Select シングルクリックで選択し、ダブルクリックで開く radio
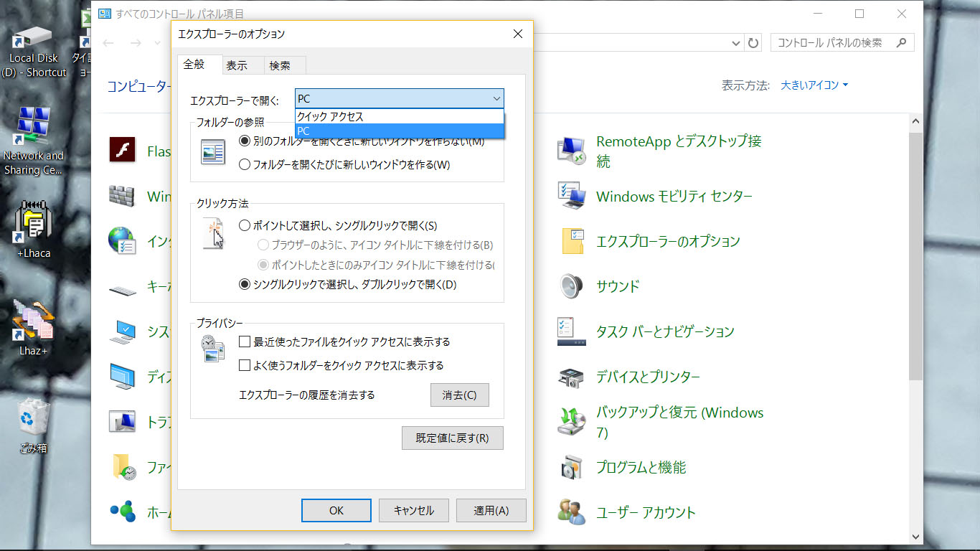The image size is (980, 551). [245, 284]
